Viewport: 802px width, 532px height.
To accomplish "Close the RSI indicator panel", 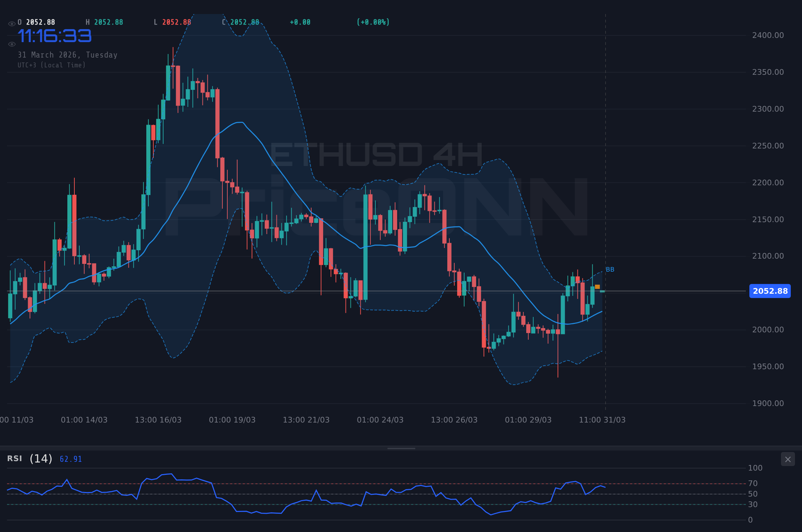I will pos(788,459).
